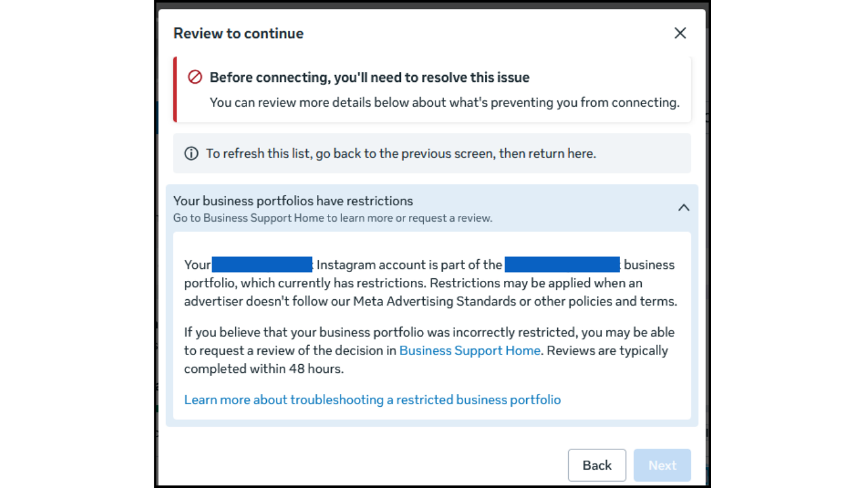The width and height of the screenshot is (868, 488).
Task: Open the Business Support Home link
Action: 470,351
